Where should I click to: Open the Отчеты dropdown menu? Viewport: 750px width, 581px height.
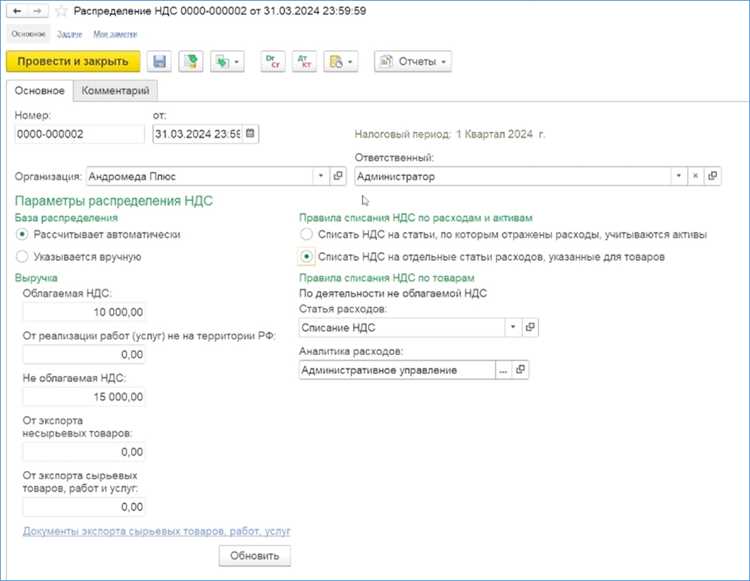coord(413,62)
